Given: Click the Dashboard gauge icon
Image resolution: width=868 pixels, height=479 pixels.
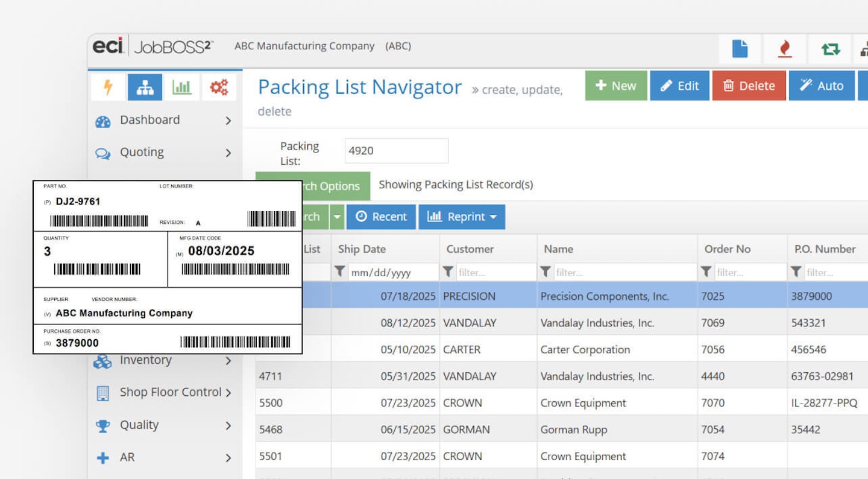Looking at the screenshot, I should (103, 121).
